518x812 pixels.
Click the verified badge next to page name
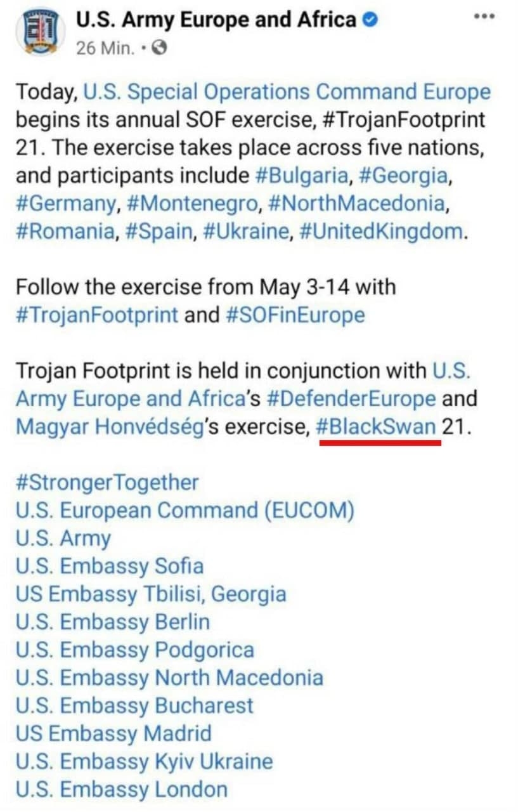tap(370, 21)
